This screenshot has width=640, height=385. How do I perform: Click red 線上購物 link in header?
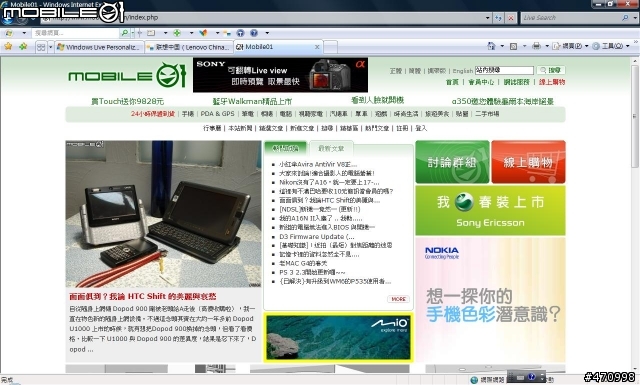pyautogui.click(x=551, y=82)
